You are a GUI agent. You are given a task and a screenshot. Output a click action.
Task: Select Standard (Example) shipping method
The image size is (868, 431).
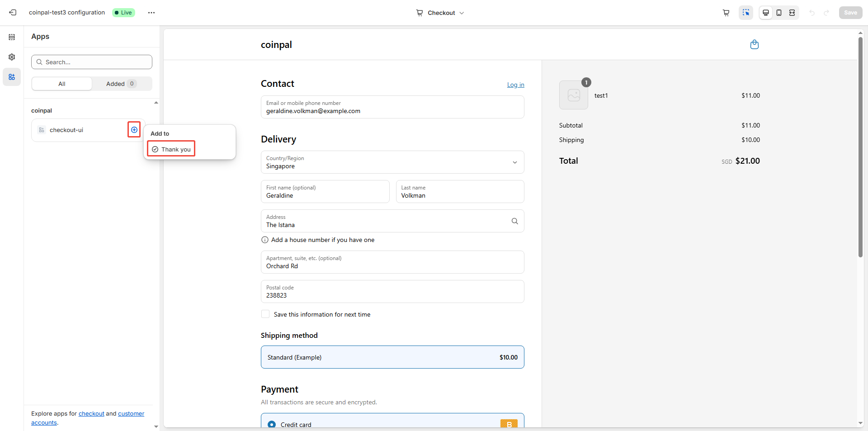(x=392, y=357)
